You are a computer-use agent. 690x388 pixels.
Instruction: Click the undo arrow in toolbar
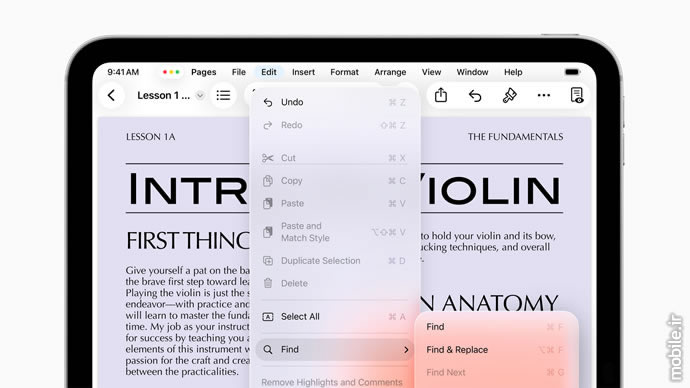[x=475, y=95]
